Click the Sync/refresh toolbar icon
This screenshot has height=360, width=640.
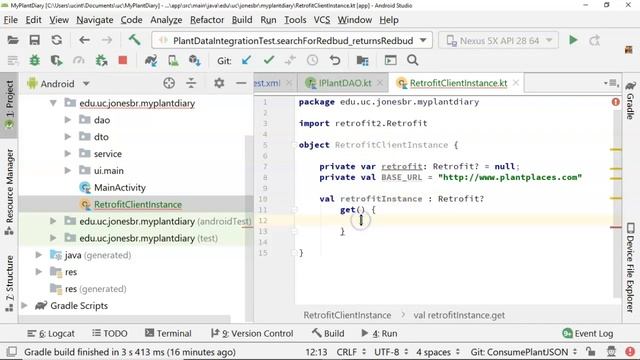point(57,40)
